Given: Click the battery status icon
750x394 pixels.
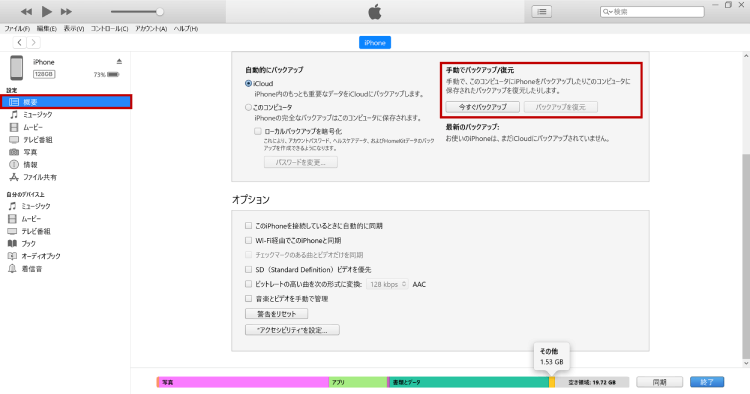Looking at the screenshot, I should pos(113,75).
